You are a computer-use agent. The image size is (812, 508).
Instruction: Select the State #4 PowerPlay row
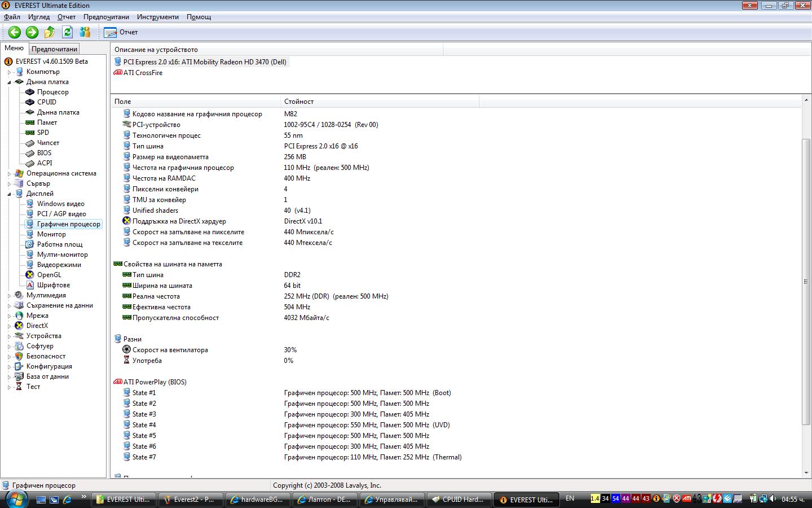pos(144,425)
